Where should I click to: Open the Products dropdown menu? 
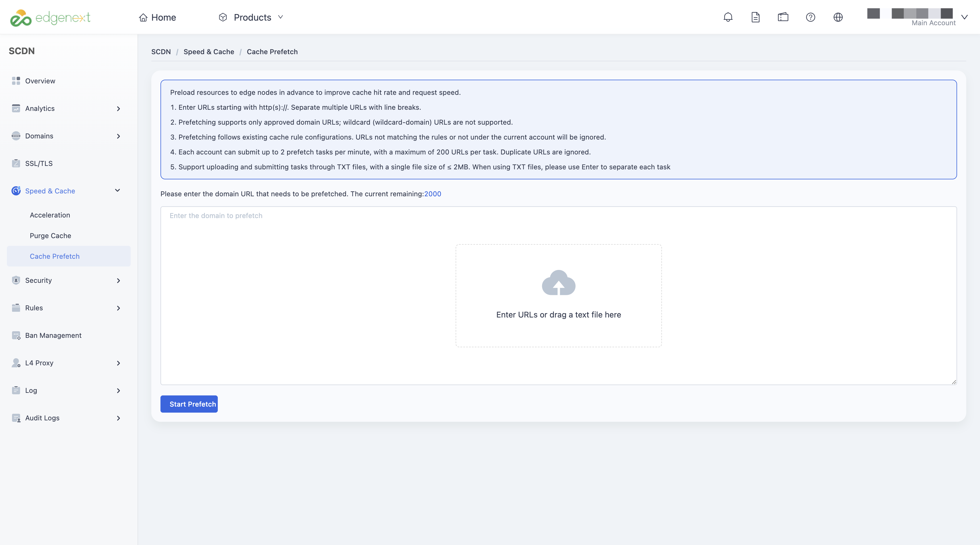click(x=251, y=17)
